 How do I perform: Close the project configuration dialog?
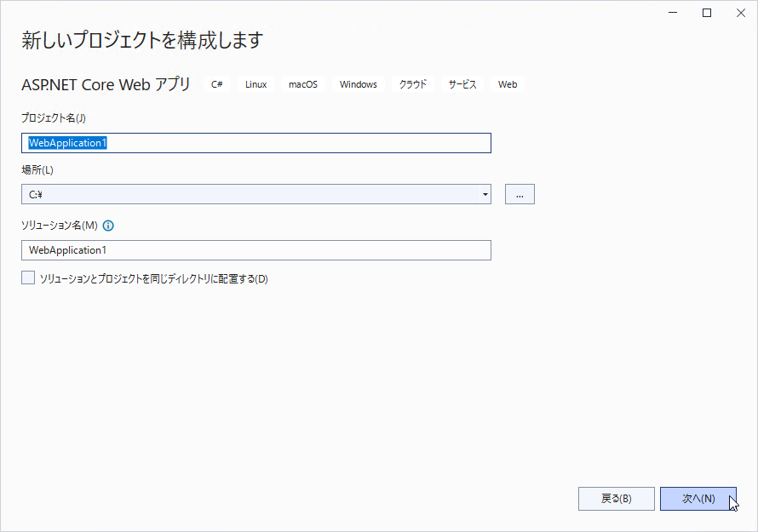pos(741,13)
